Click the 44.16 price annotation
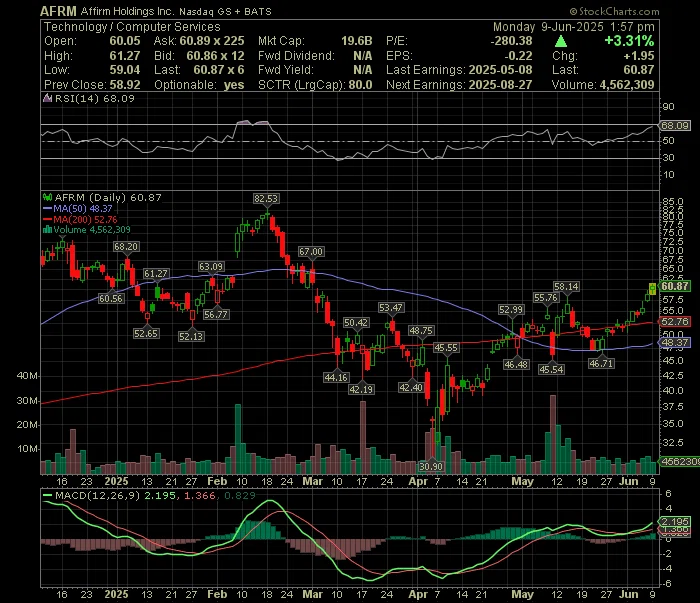700x603 pixels. click(x=336, y=378)
